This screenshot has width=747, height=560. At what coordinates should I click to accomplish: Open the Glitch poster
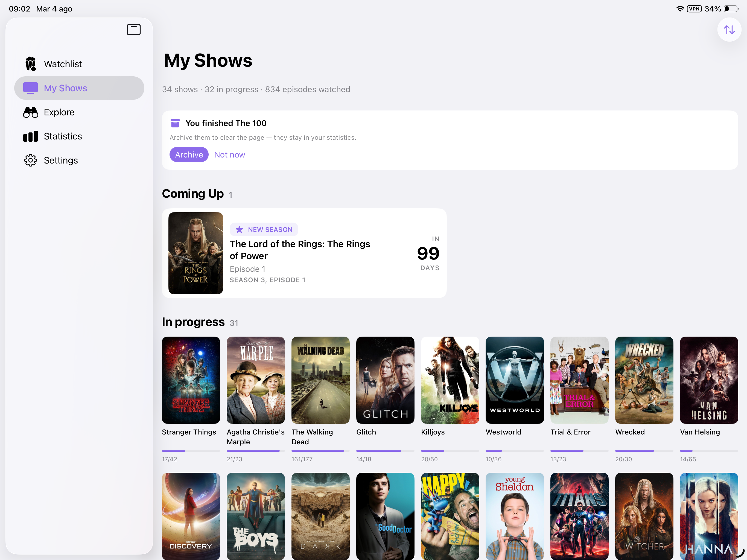click(x=385, y=380)
